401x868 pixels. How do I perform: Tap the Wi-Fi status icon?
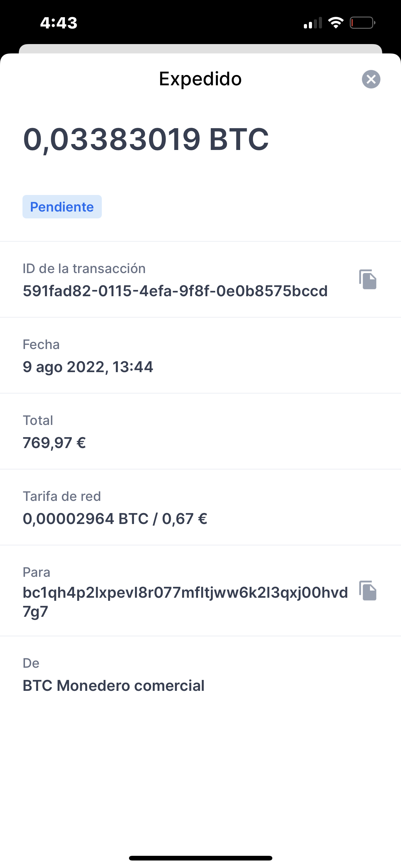pyautogui.click(x=336, y=22)
